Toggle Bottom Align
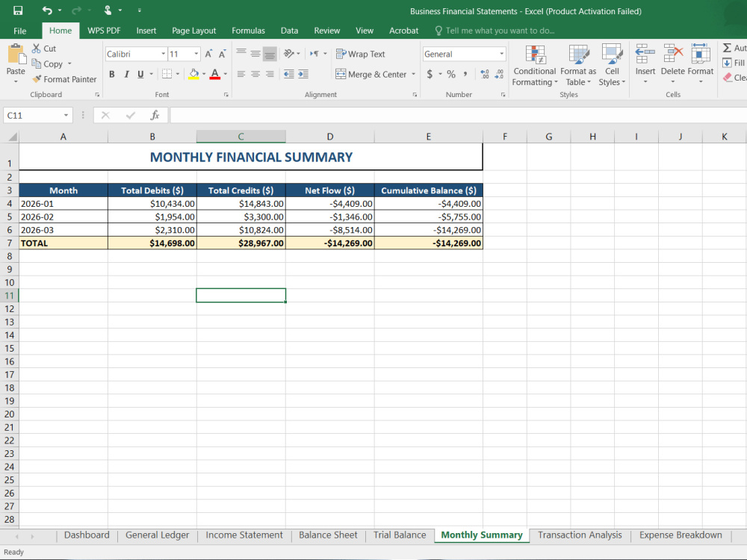Image resolution: width=747 pixels, height=560 pixels. point(270,54)
